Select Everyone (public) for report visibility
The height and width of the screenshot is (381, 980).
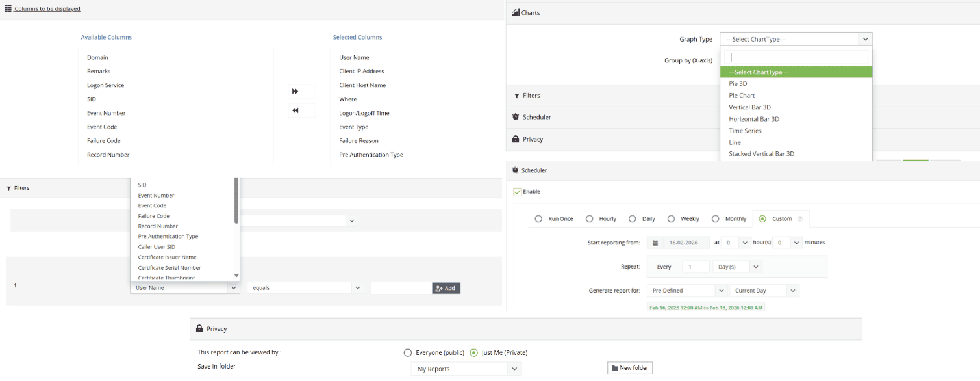coord(408,352)
